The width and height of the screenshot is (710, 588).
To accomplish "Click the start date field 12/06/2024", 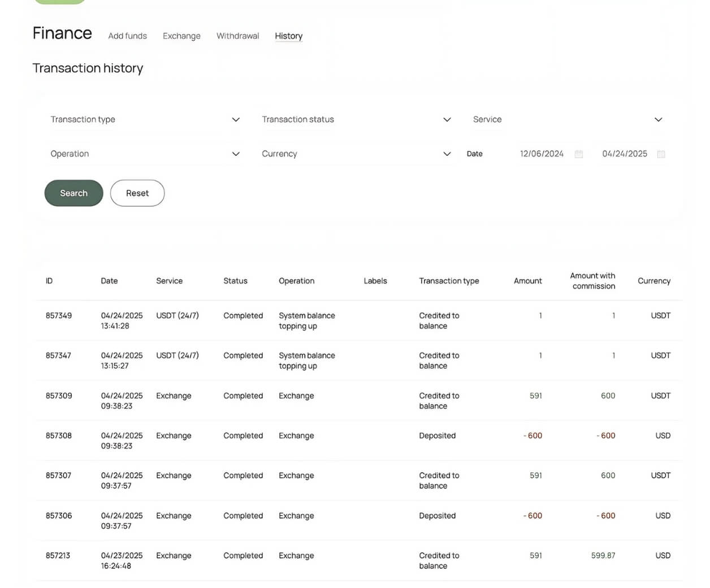I will [x=541, y=154].
